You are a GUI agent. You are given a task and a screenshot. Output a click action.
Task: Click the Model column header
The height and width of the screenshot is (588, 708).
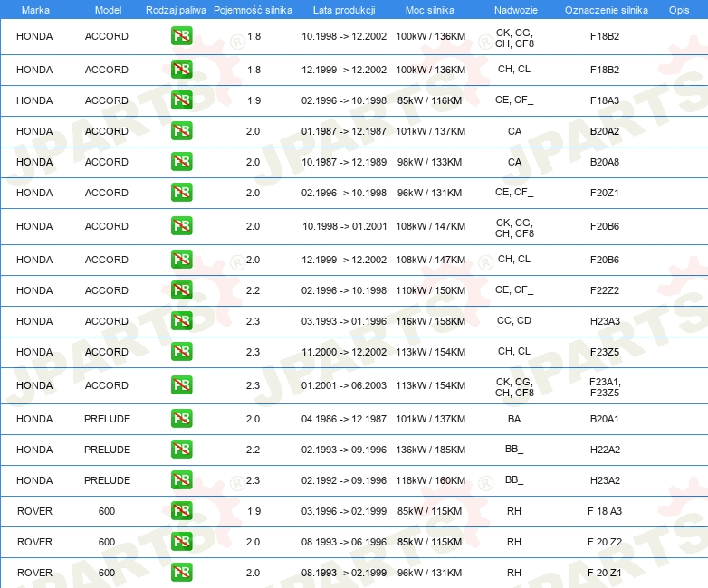point(108,10)
